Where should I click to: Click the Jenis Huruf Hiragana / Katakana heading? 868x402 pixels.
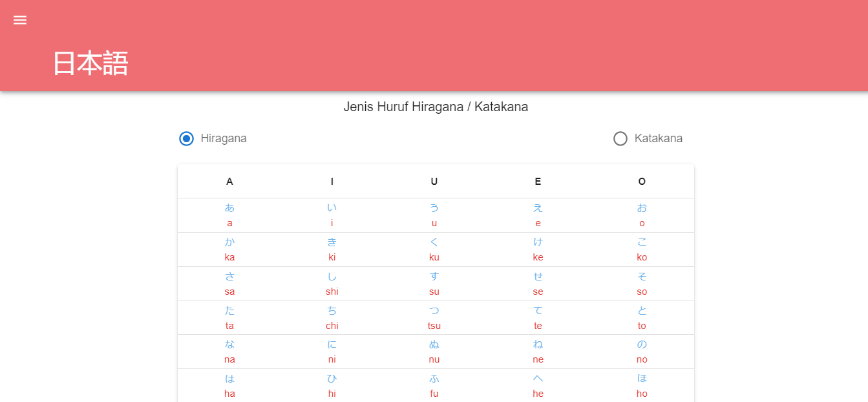(436, 107)
